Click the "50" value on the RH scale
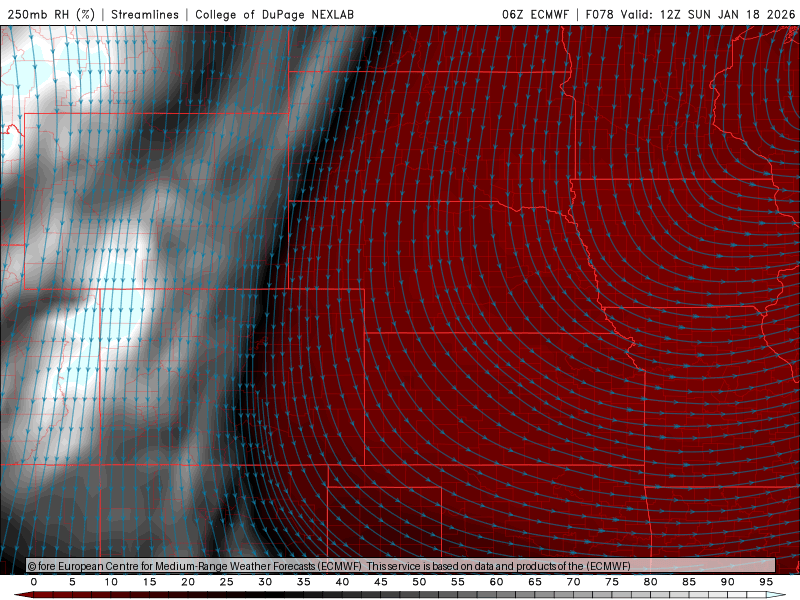Image resolution: width=800 pixels, height=600 pixels. [x=419, y=582]
